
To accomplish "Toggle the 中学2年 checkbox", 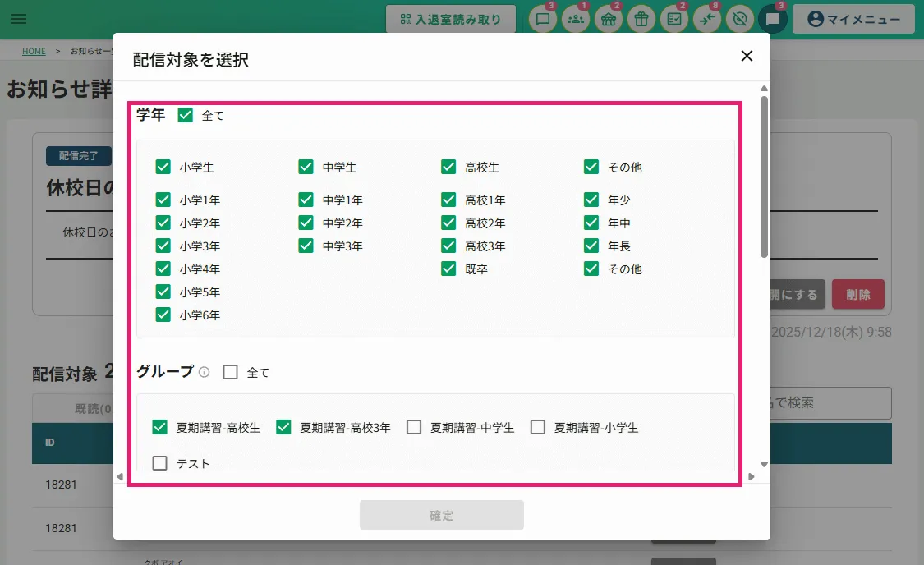I will (x=306, y=223).
